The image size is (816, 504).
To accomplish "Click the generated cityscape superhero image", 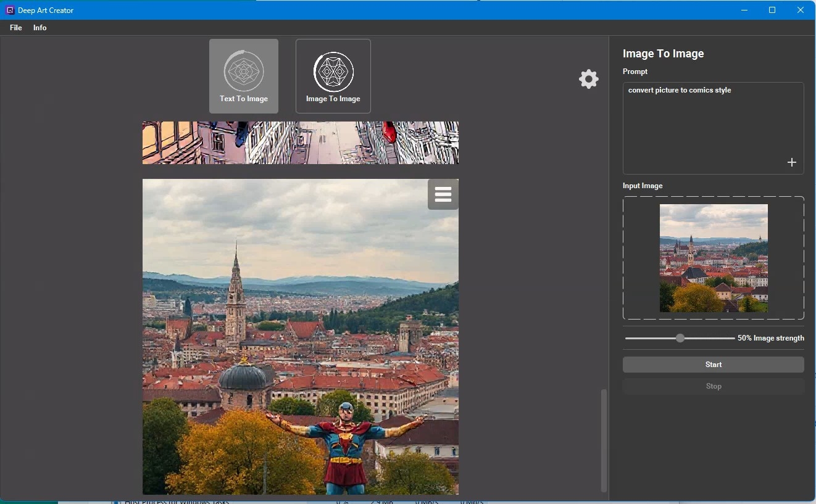I will click(x=300, y=336).
